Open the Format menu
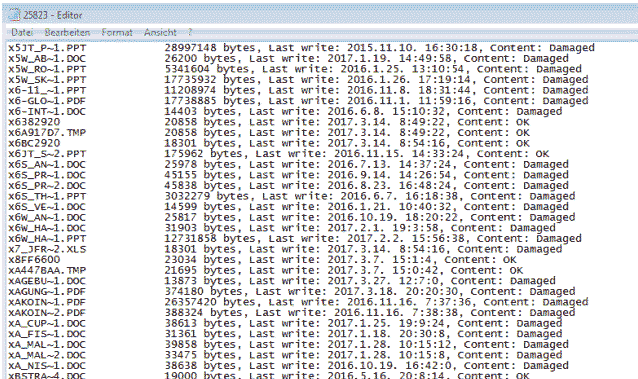Viewport: 638px width, 379px height. tap(117, 32)
